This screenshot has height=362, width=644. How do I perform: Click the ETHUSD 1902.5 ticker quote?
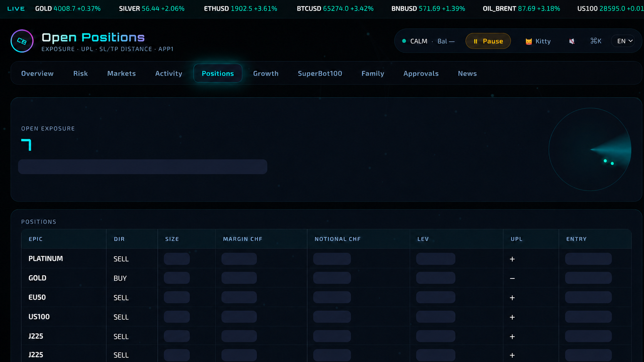240,8
